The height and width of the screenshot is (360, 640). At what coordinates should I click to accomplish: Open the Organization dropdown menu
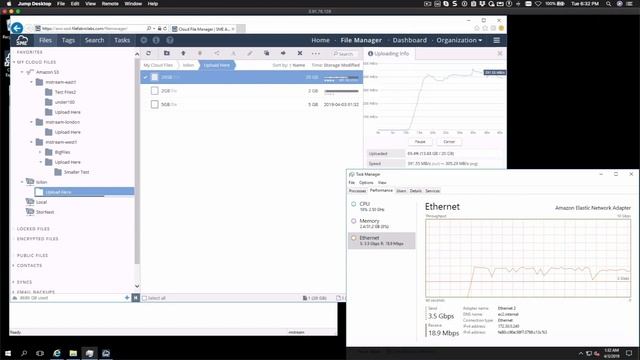tap(459, 40)
